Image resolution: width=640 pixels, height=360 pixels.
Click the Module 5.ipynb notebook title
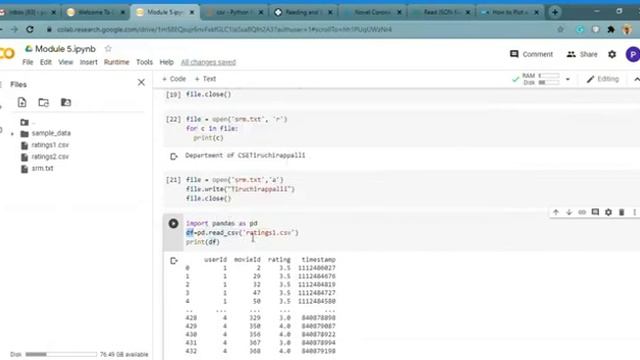click(65, 49)
